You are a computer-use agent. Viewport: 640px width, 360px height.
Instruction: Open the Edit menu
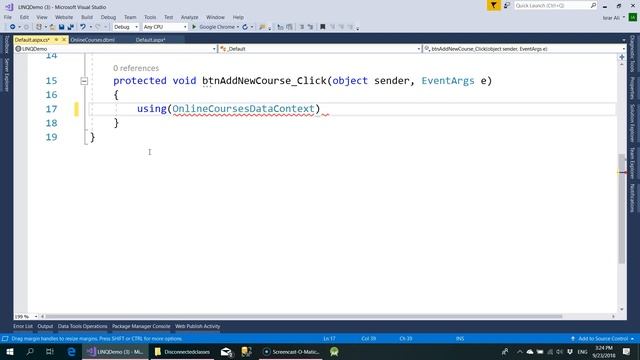tap(24, 17)
